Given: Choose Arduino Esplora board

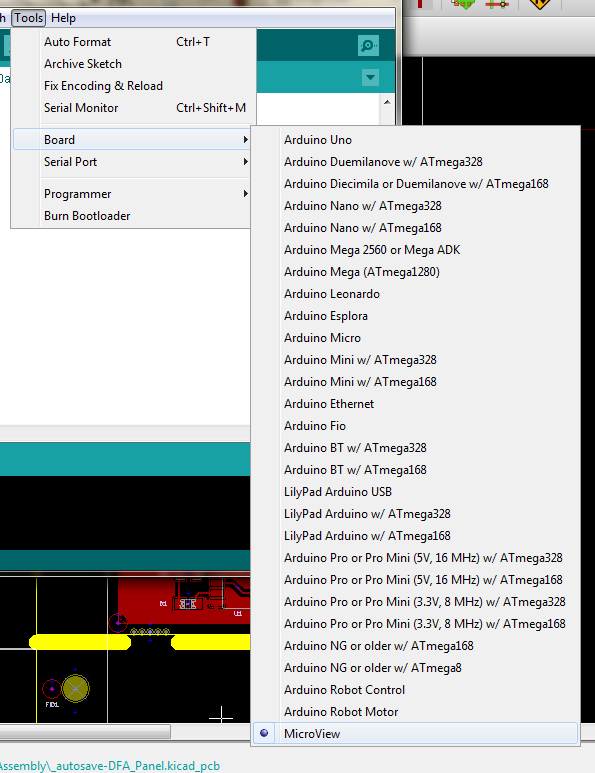Looking at the screenshot, I should click(x=415, y=316).
